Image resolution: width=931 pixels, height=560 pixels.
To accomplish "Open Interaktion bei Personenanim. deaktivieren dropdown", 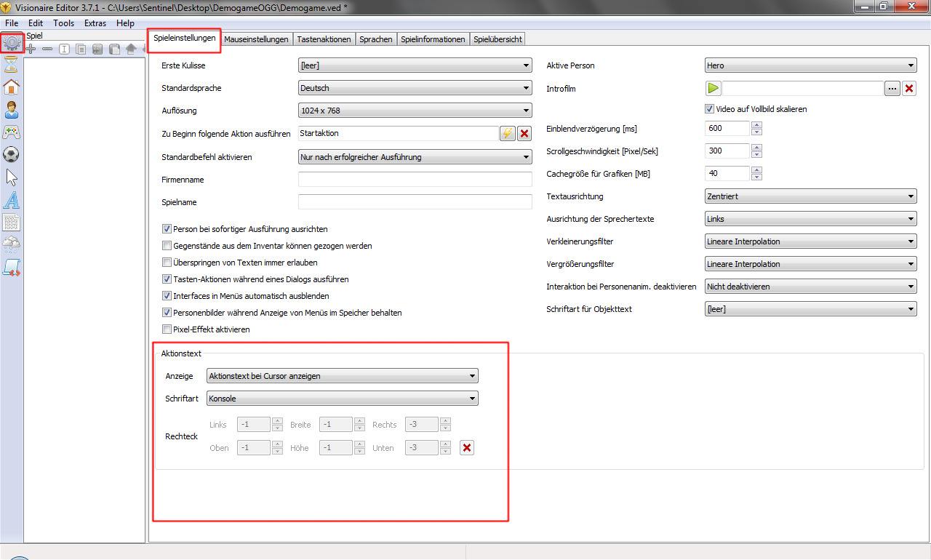I will tap(811, 287).
